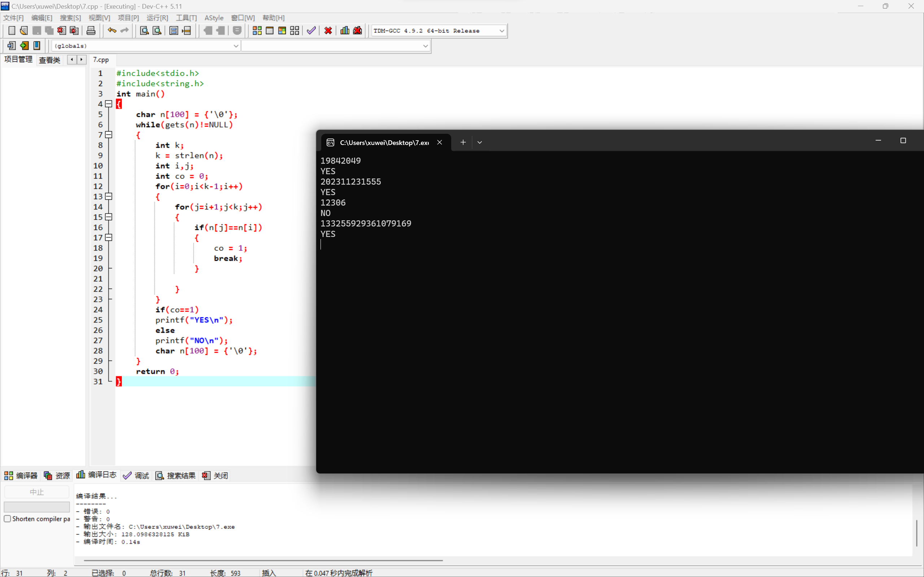Open the TDM-GCC compiler selection dropdown
Screen dimensions: 924x577
(x=502, y=31)
